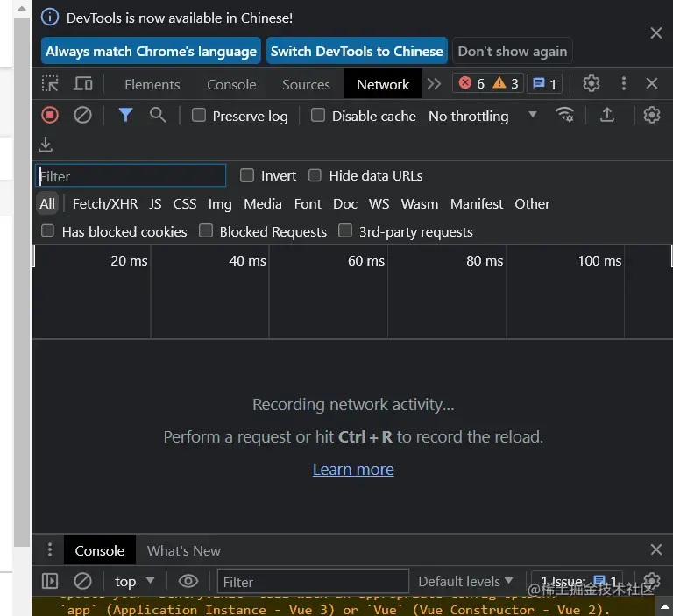
Task: Open the drawer three-dot menu
Action: [50, 549]
